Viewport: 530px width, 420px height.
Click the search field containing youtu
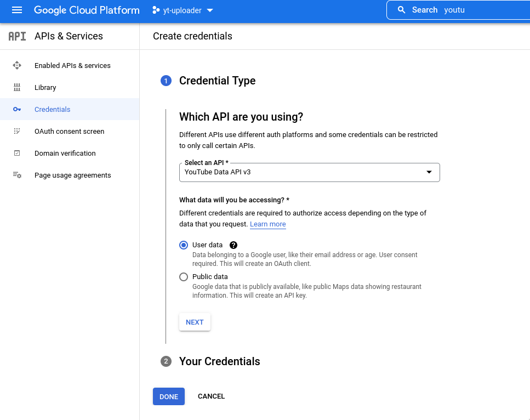pos(458,10)
